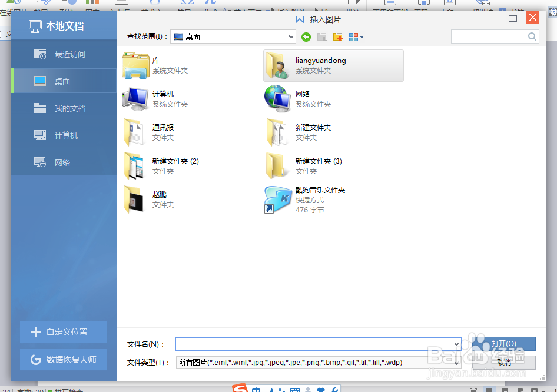Create a new folder with toolbar icon
The height and width of the screenshot is (392, 557).
coord(337,36)
